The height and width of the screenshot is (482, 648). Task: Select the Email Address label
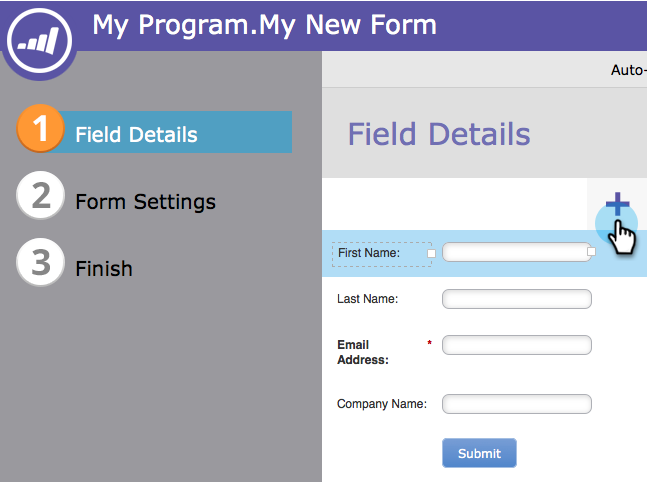pos(363,352)
